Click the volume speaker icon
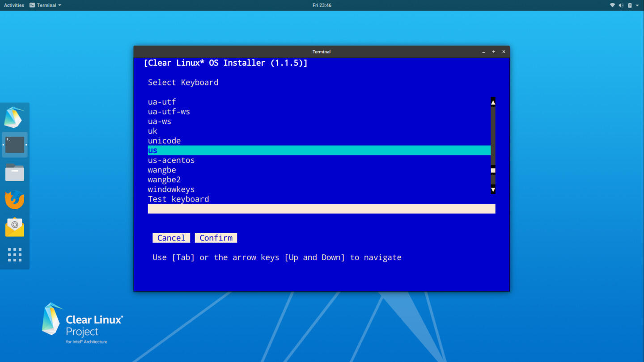644x362 pixels. (621, 5)
